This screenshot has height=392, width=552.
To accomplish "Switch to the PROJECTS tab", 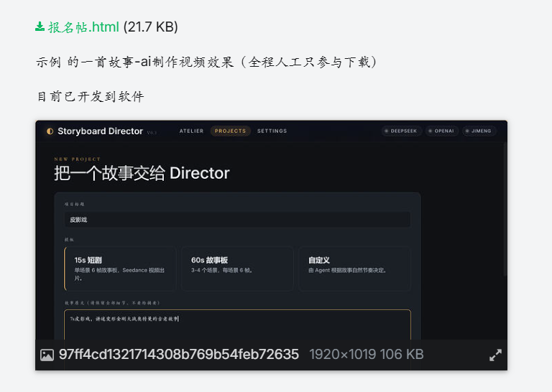I will click(230, 131).
